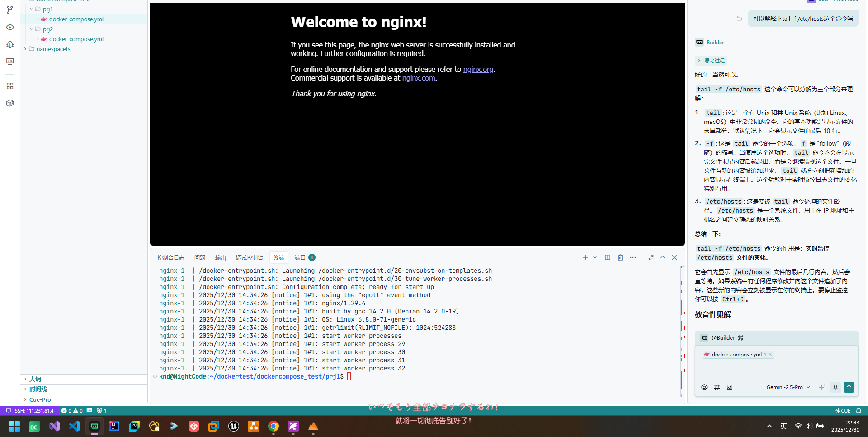Screen dimensions: 868x437
Task: Switch to the 控制台日志 tab
Action: pos(171,257)
